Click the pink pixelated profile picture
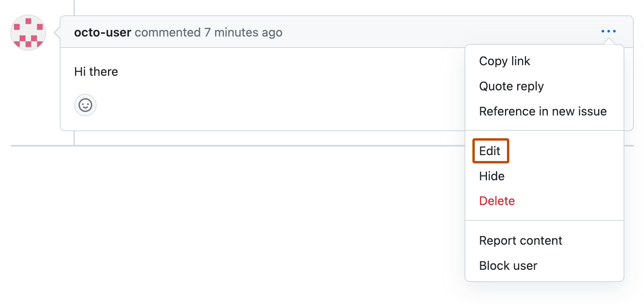The width and height of the screenshot is (644, 304). pos(28,33)
